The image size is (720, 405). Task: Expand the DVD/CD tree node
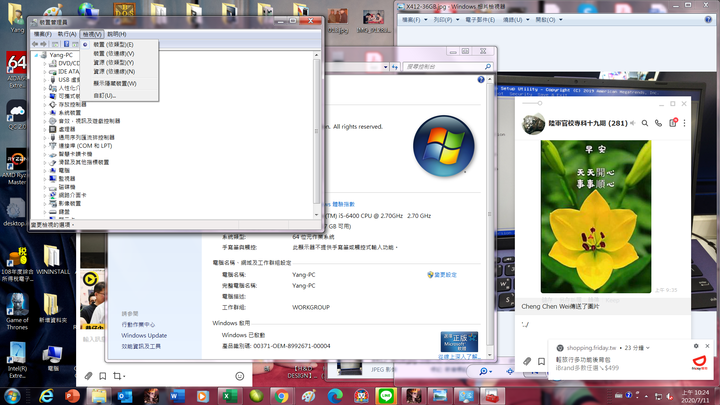(x=45, y=63)
